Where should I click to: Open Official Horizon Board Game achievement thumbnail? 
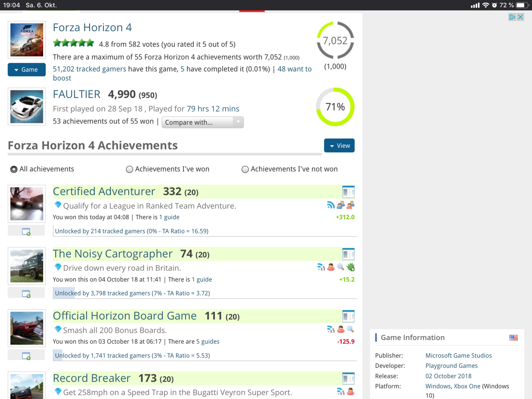[27, 328]
